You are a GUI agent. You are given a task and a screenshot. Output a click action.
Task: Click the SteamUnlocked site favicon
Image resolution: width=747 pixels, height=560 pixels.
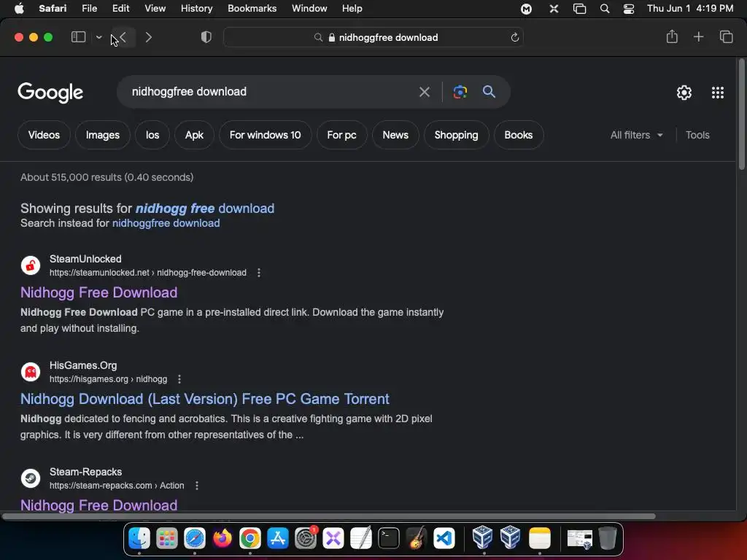click(x=31, y=265)
